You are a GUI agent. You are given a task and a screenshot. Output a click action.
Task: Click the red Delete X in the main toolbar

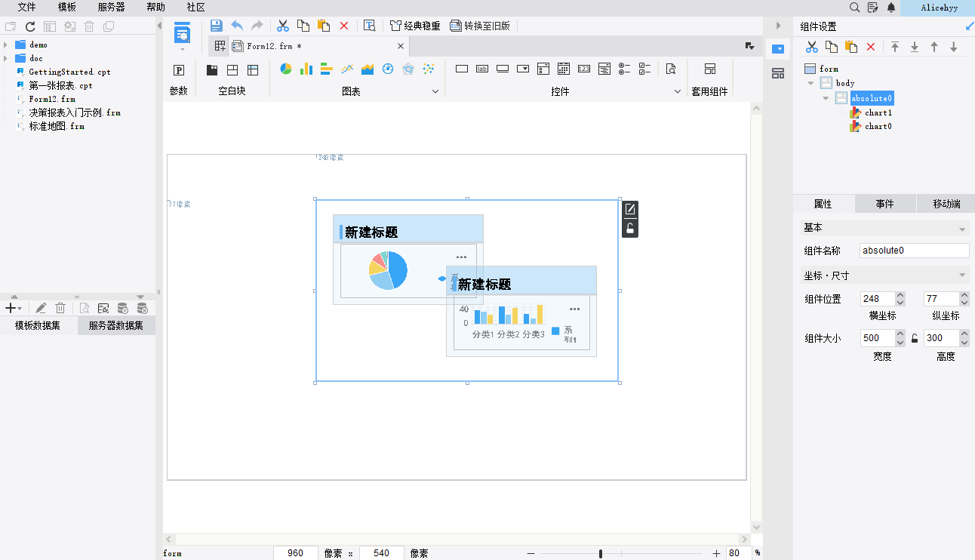click(x=344, y=26)
